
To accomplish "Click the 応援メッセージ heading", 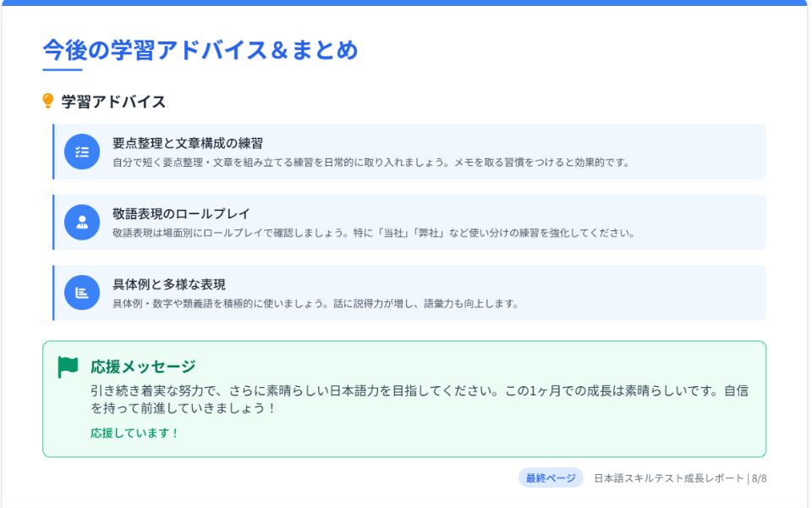I will 143,367.
